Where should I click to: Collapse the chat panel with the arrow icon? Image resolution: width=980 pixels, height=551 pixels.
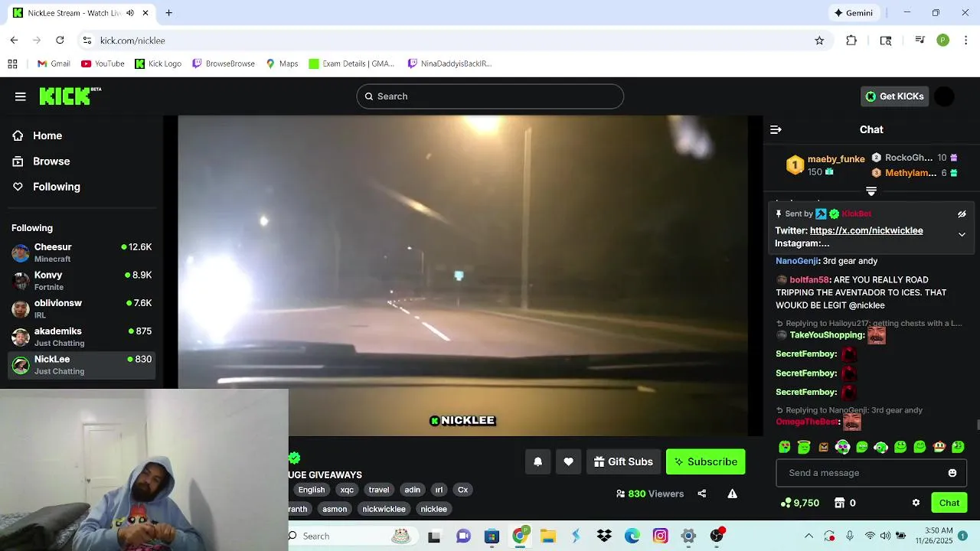point(776,129)
